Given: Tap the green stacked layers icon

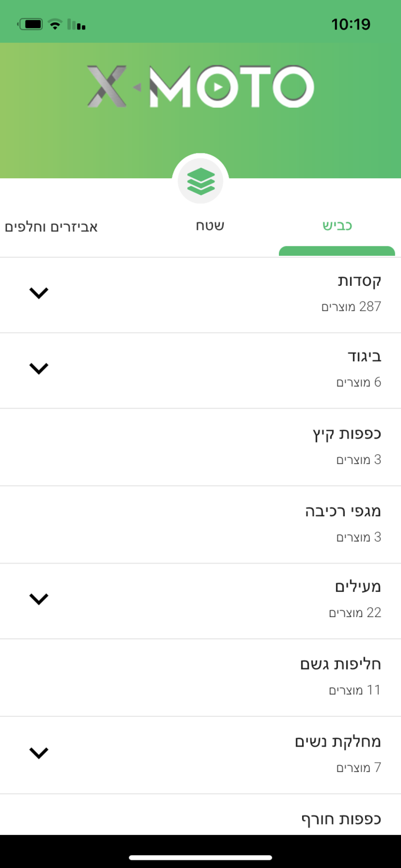Looking at the screenshot, I should (200, 181).
